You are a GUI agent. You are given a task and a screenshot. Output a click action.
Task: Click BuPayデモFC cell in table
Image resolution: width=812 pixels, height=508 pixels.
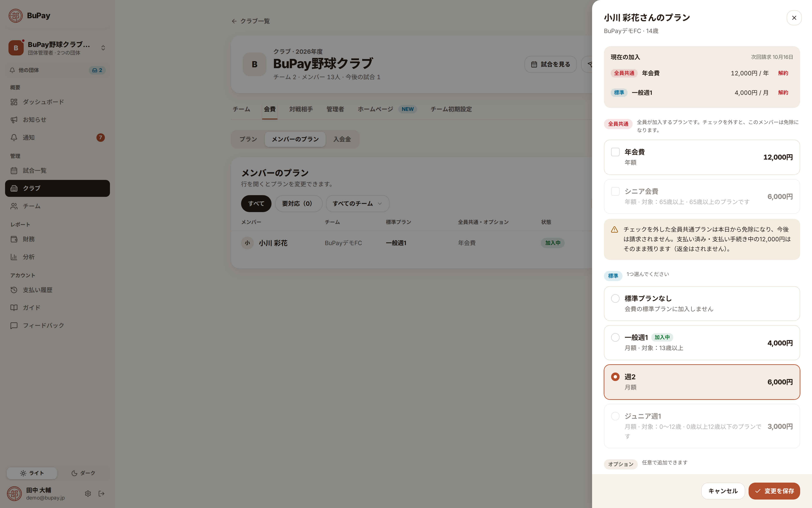(x=343, y=243)
